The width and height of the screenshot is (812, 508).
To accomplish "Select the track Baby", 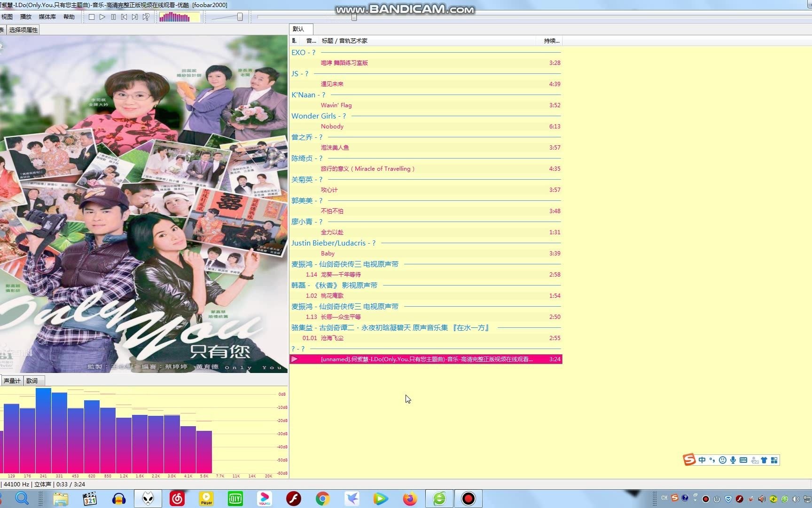I will click(426, 254).
